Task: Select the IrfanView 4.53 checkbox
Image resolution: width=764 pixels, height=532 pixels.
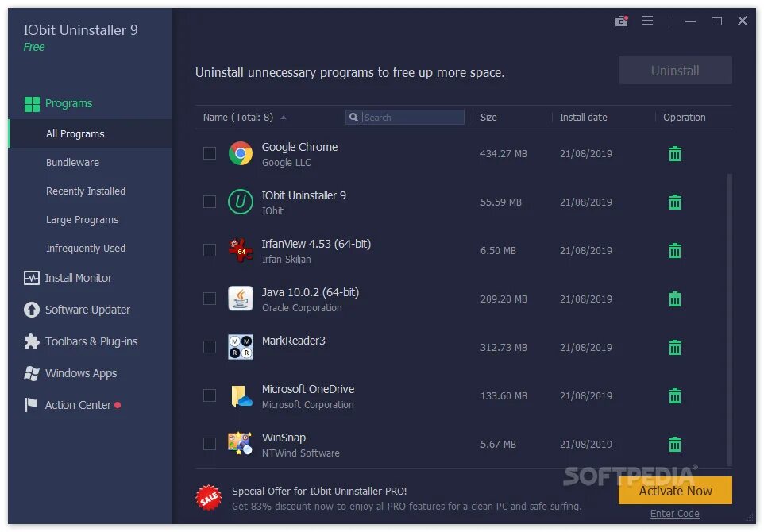Action: coord(210,250)
